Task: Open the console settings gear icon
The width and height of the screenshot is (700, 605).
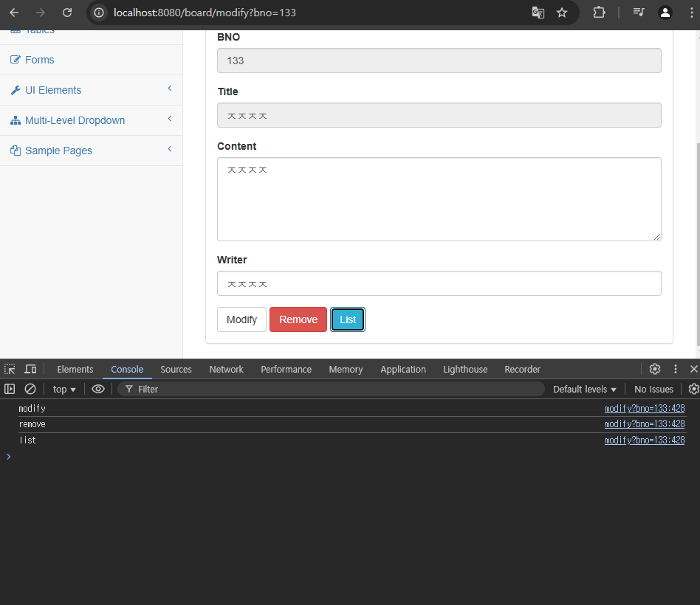Action: pos(693,389)
